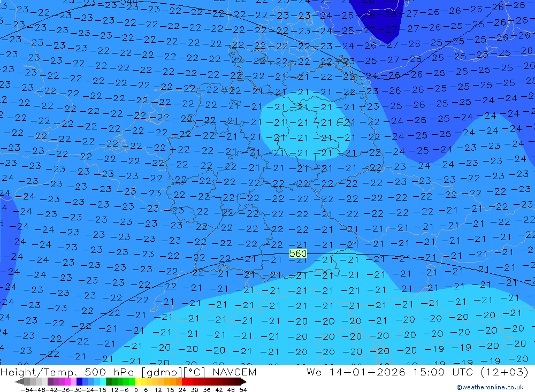
Task: Pick the dark purple legend swatch
Action: tap(50, 381)
